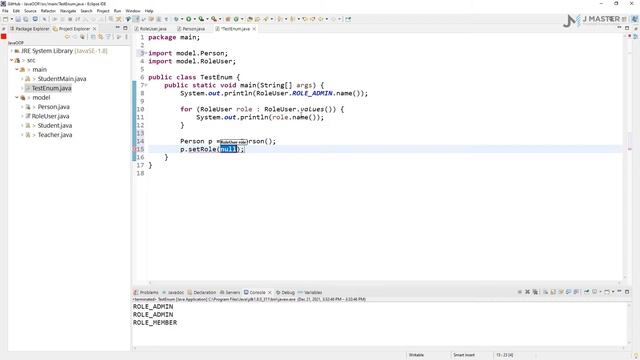Viewport: 640px width, 360px height.
Task: Collapse the main package node
Action: pos(17,70)
